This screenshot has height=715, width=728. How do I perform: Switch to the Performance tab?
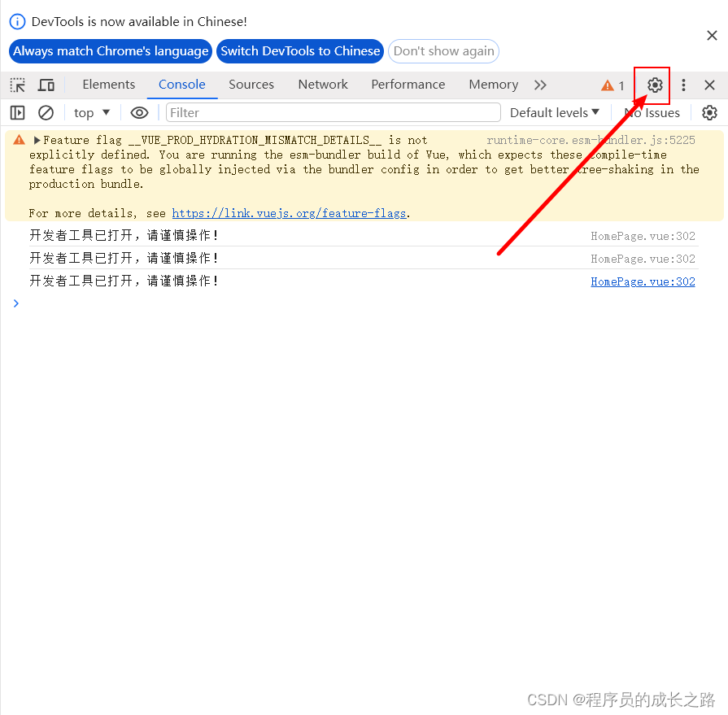tap(408, 85)
